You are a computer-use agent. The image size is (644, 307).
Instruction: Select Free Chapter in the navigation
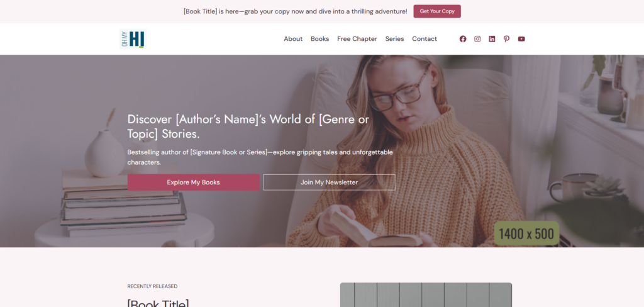click(x=357, y=39)
